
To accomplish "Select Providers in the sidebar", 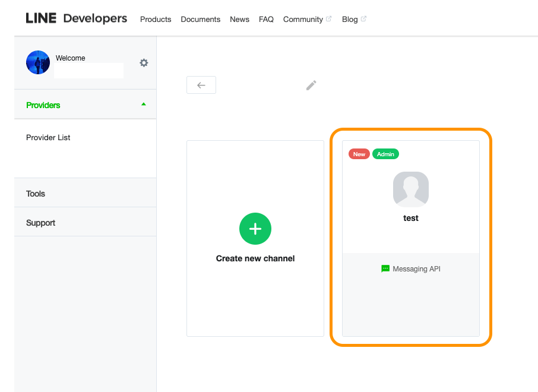I will coord(43,105).
